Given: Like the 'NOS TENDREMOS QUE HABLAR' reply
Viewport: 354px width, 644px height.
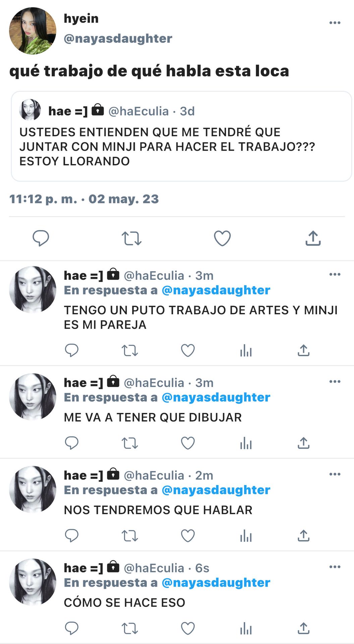Looking at the screenshot, I should 188,536.
